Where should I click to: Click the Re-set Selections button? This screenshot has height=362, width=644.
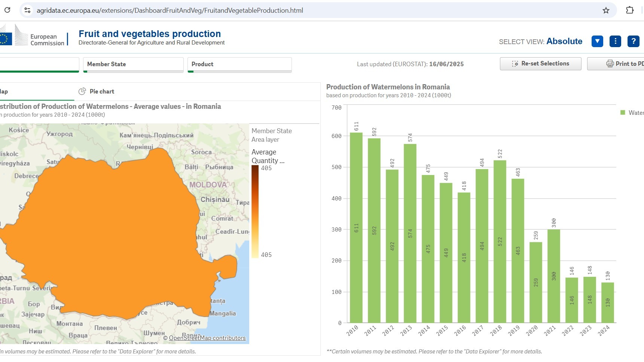tap(540, 64)
